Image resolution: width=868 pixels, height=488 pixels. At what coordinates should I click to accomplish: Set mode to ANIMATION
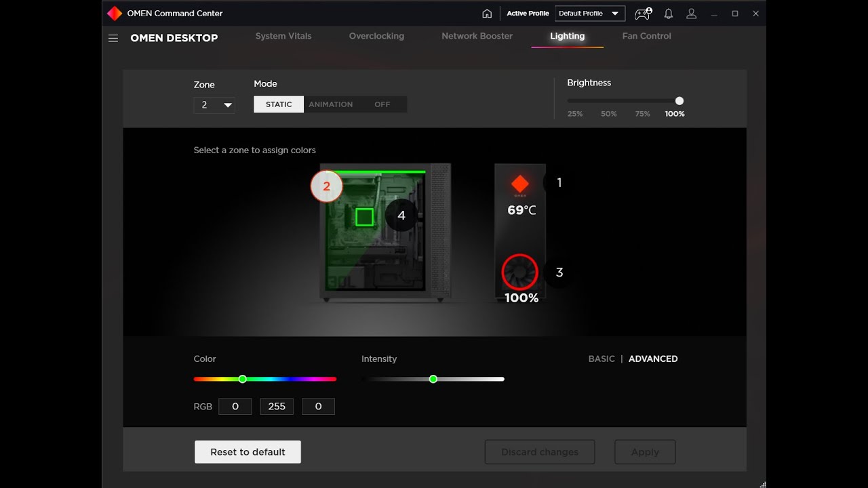tap(331, 104)
